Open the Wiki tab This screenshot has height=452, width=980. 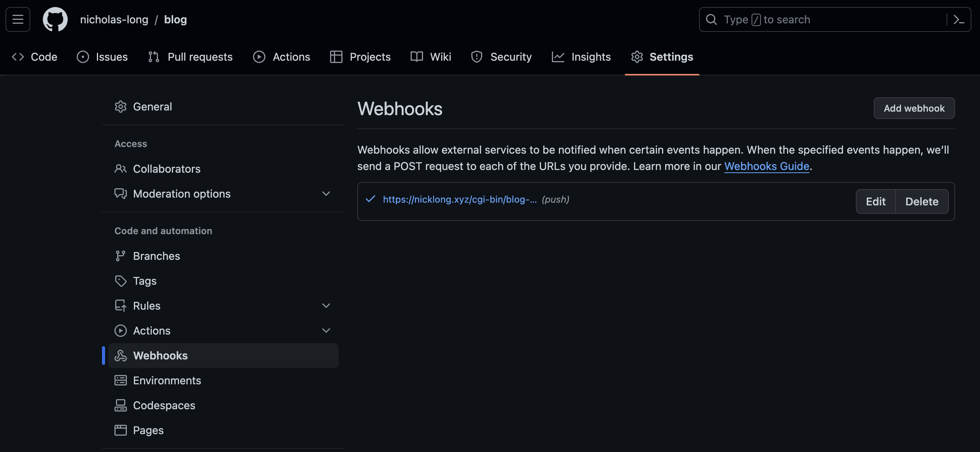(431, 57)
